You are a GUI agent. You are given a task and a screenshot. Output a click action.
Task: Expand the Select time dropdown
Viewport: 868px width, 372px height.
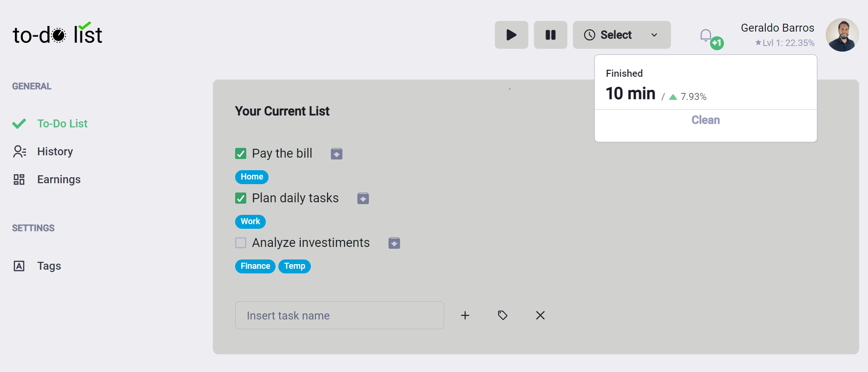[621, 35]
